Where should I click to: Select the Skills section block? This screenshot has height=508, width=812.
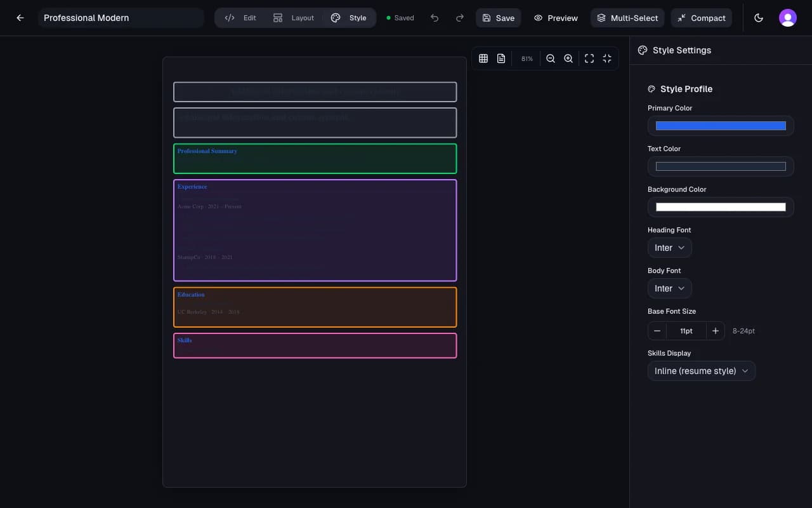point(315,345)
